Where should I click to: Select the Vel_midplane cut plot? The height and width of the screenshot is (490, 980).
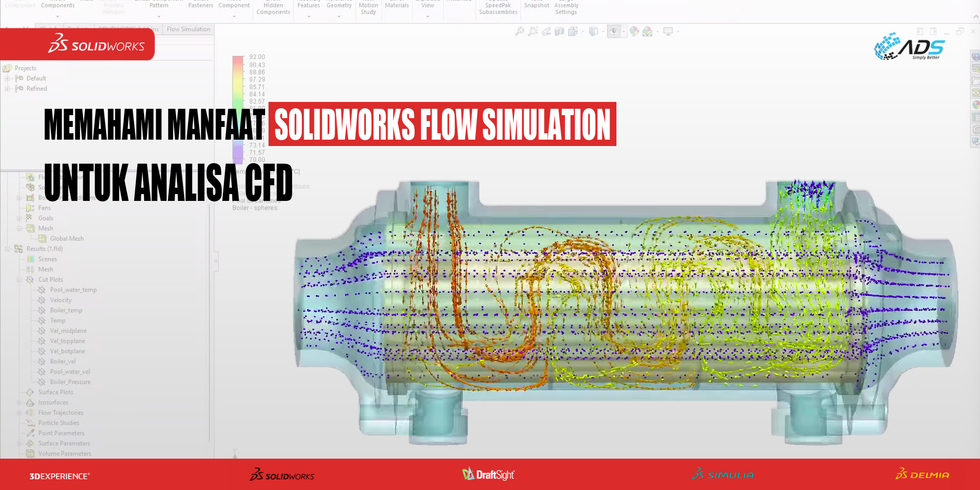pos(68,331)
